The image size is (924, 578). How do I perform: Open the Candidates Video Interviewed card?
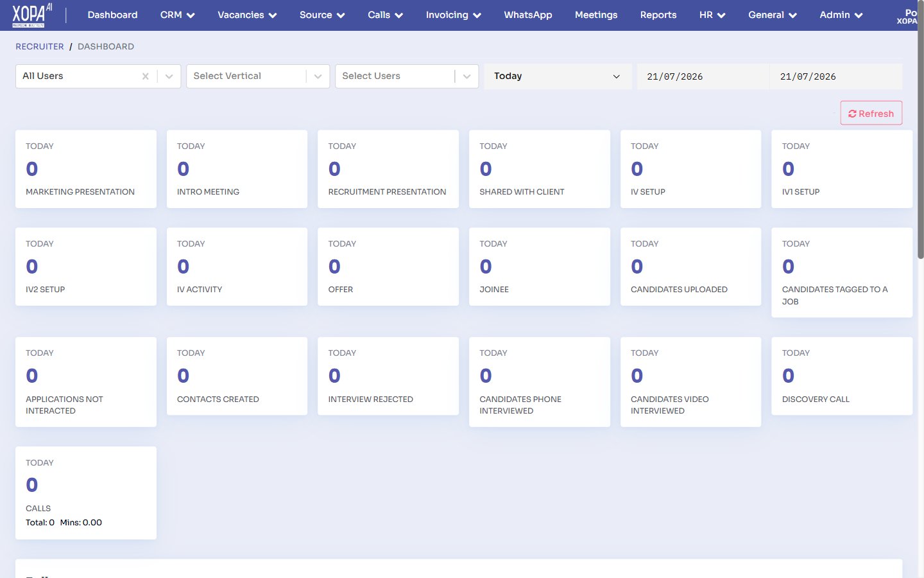tap(690, 382)
